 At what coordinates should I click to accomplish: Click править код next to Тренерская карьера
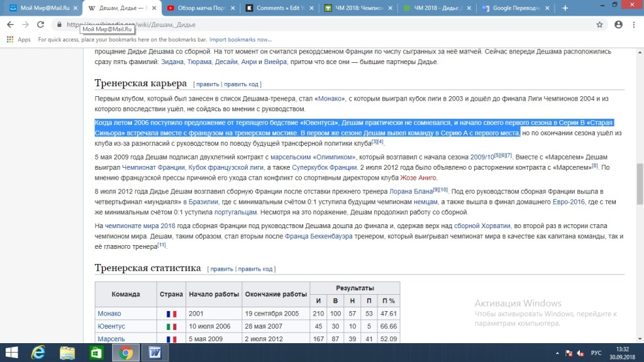(x=241, y=84)
